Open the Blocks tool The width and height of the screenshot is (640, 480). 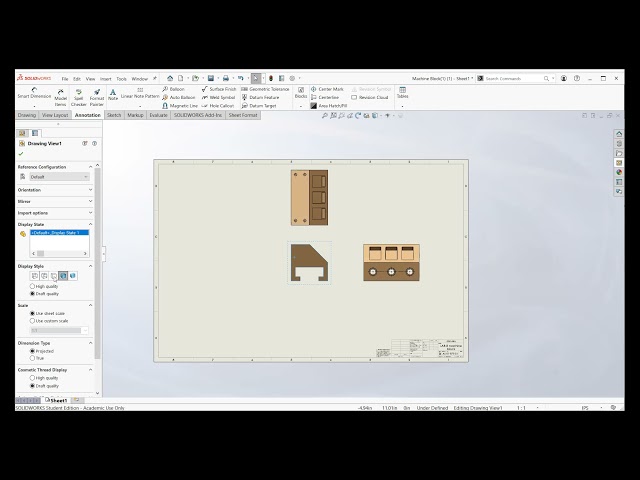click(301, 93)
